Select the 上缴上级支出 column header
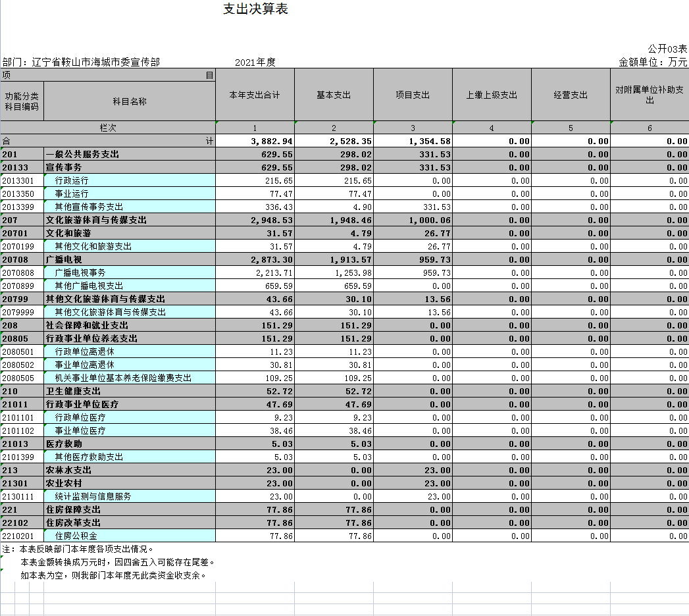Image resolution: width=689 pixels, height=616 pixels. [492, 95]
